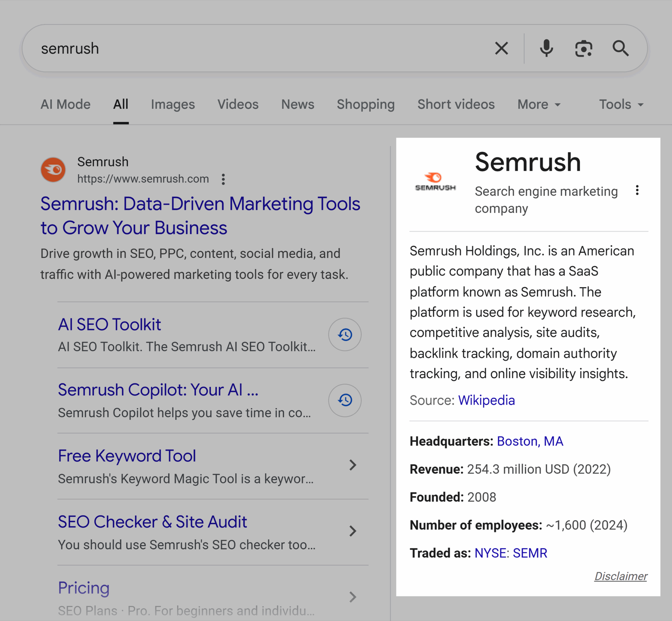Open the Wikipedia source link
The image size is (672, 621).
click(486, 400)
